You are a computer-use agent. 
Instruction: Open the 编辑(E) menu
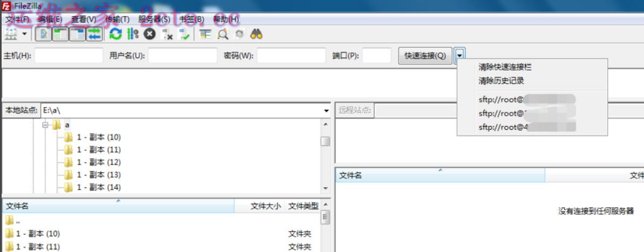(x=50, y=19)
